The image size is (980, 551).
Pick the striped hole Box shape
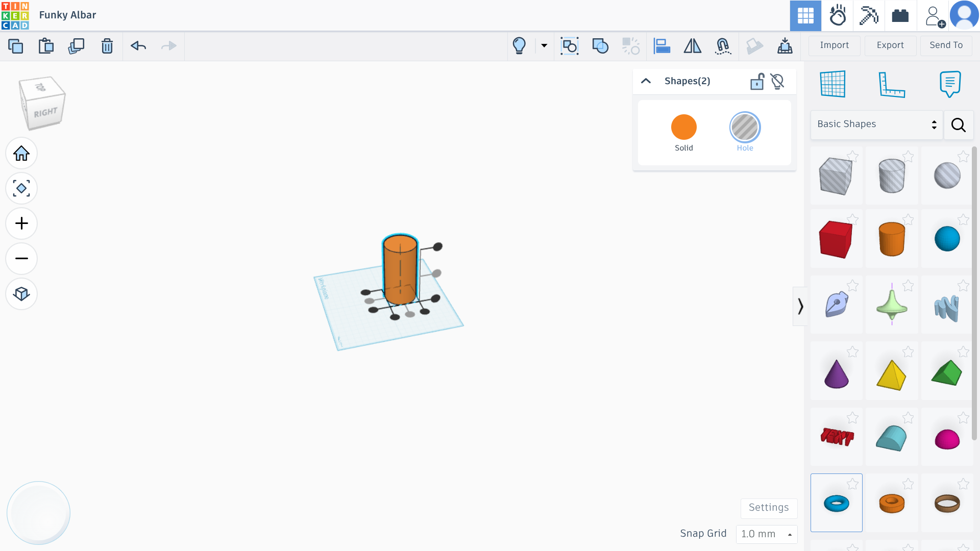click(836, 176)
